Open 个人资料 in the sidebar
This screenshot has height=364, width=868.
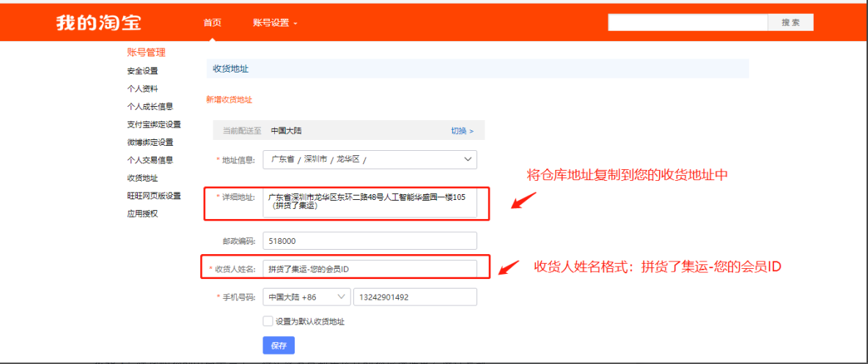point(142,89)
